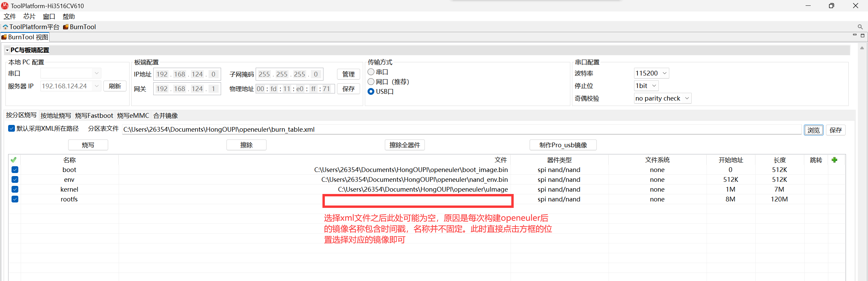Minimize the BurnTool view panel

coord(854,35)
